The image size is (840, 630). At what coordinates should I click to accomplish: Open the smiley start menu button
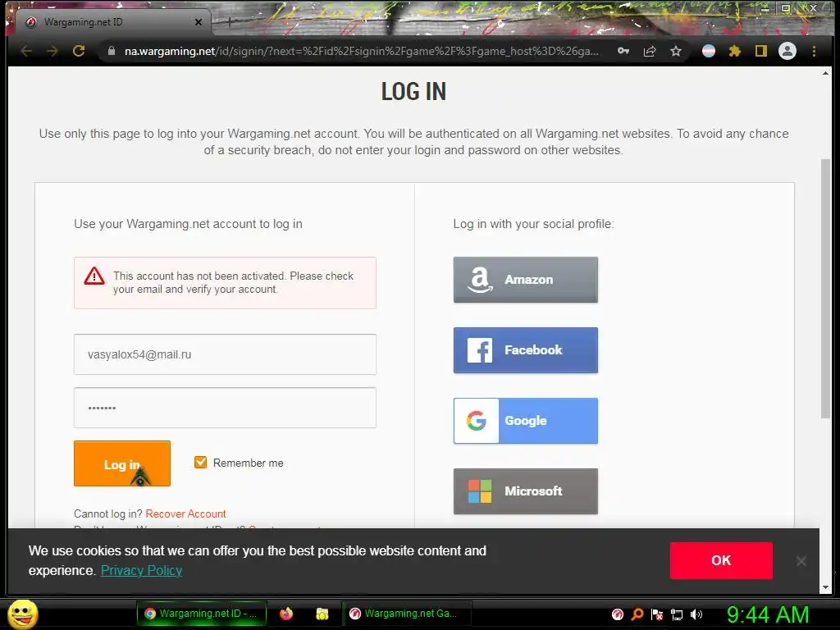(23, 614)
